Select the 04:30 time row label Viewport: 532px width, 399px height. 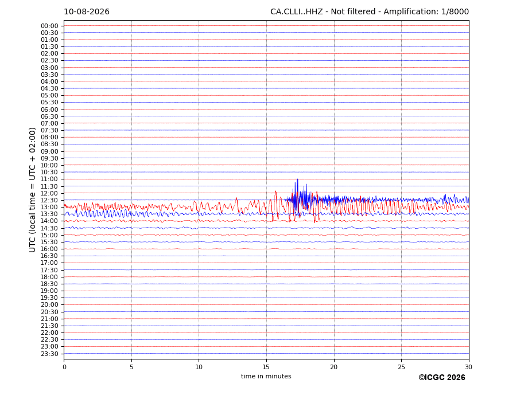(x=49, y=88)
